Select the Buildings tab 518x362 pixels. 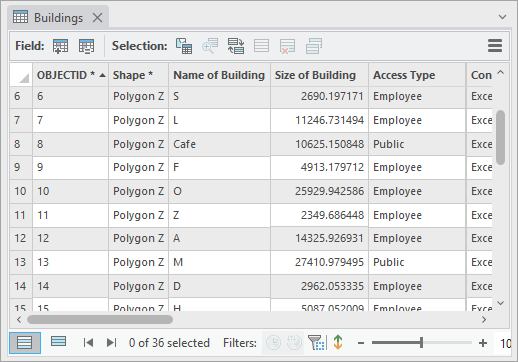(59, 18)
